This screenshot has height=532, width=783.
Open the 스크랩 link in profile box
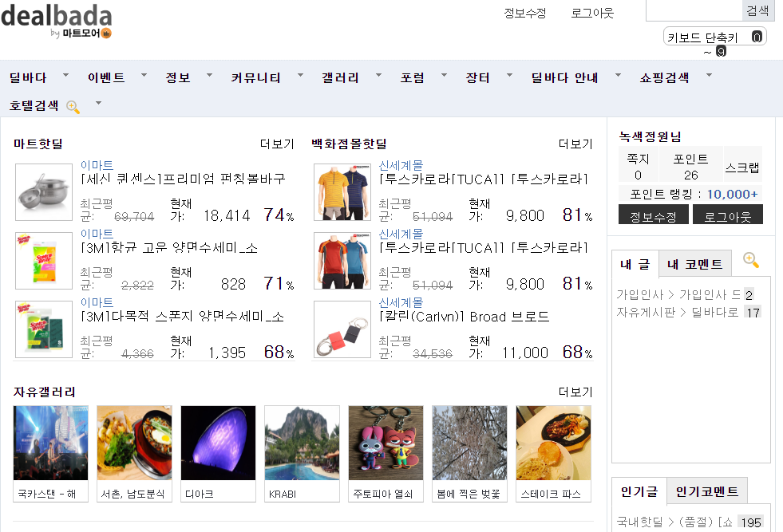(x=742, y=167)
